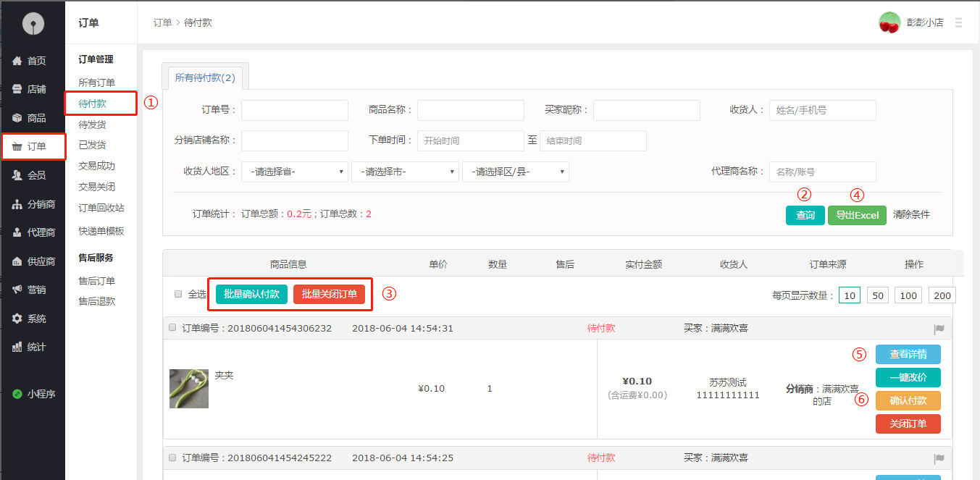Open 待发货 in the order menu

pyautogui.click(x=92, y=125)
